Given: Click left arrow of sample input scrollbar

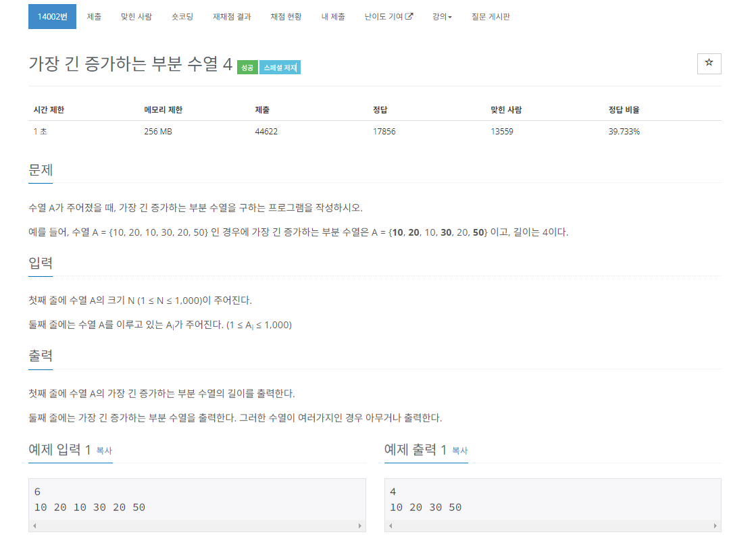Looking at the screenshot, I should click(34, 525).
